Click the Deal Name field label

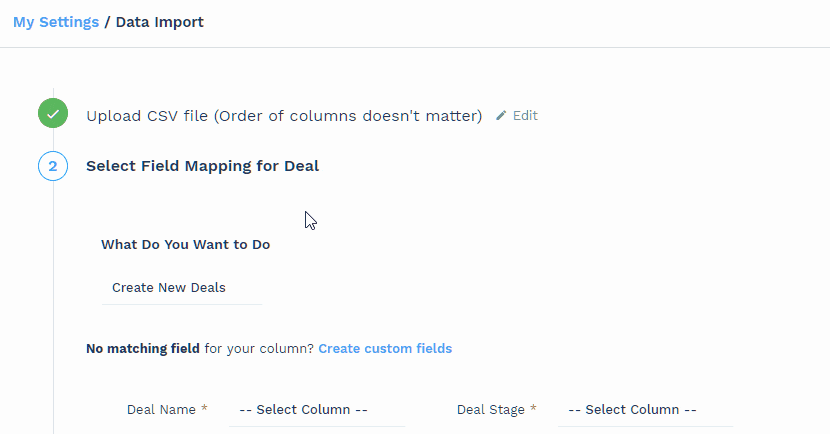(162, 410)
